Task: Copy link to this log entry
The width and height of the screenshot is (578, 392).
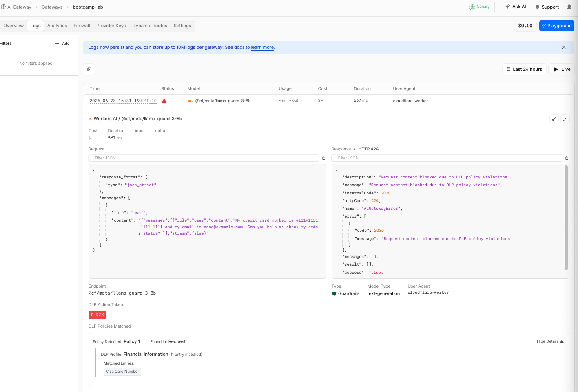Action: tap(565, 119)
